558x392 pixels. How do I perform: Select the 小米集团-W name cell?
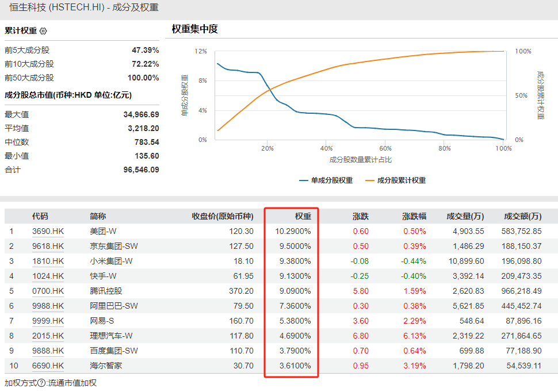(x=111, y=261)
